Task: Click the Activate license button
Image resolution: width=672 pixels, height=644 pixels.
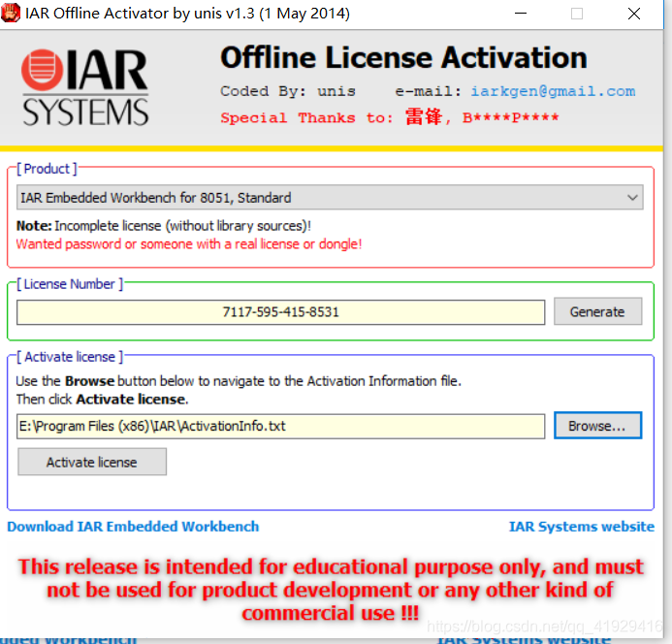Action: 92,462
